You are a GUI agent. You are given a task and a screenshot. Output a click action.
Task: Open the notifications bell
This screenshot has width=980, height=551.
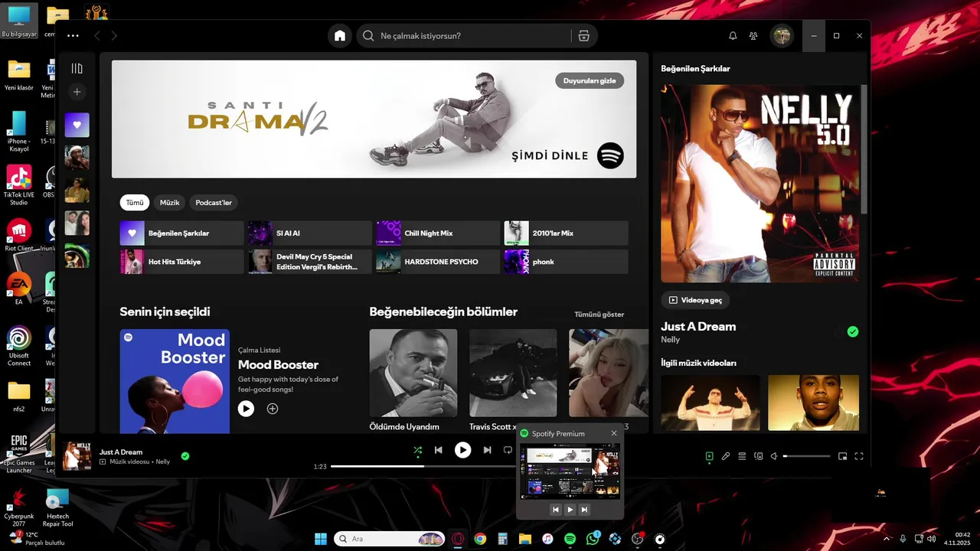coord(733,35)
